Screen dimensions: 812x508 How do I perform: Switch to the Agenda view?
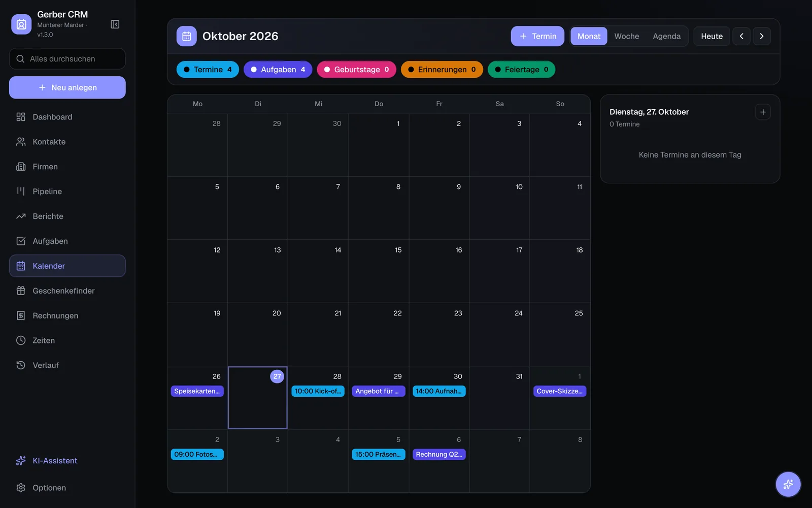[667, 36]
